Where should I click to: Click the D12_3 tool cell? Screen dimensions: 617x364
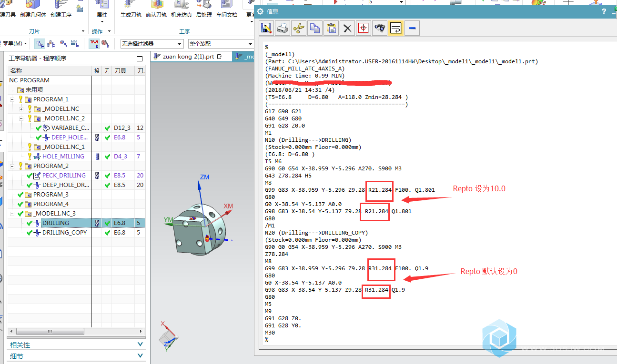(122, 128)
